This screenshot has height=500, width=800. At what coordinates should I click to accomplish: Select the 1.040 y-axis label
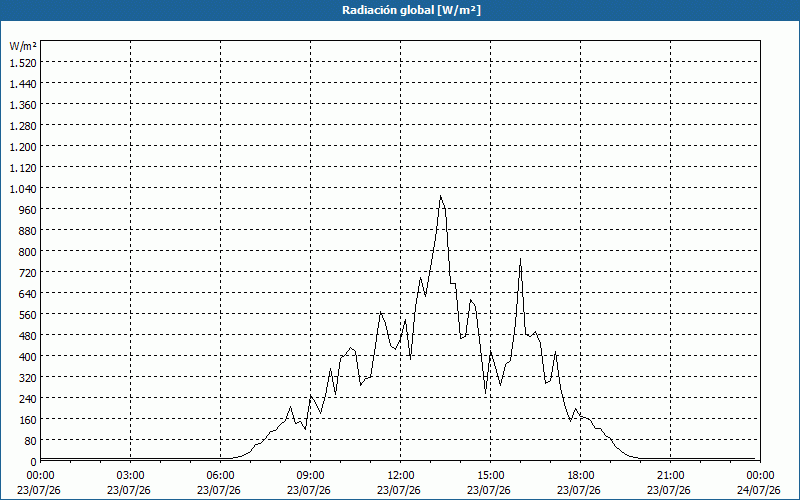pos(23,189)
